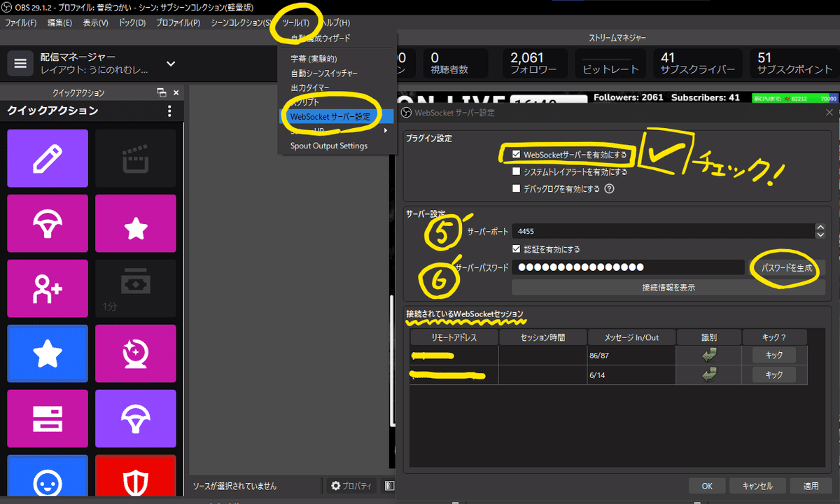Click キャンセル in WebSocket settings dialog
The image size is (840, 504).
pos(757,486)
